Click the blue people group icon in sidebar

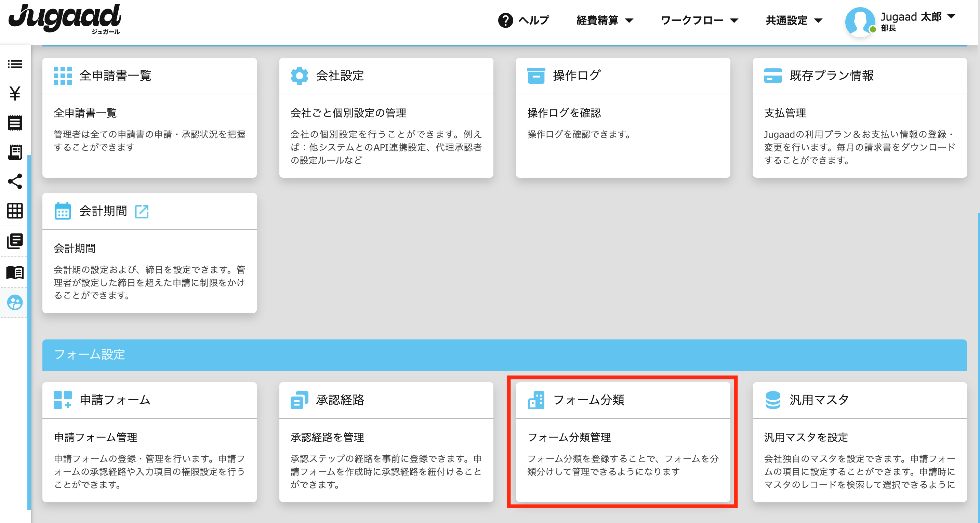15,303
